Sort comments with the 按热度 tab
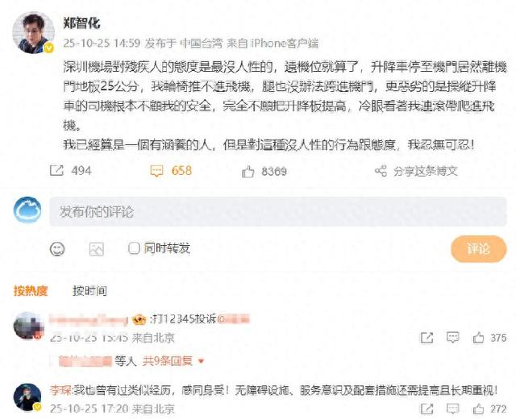516x420 pixels. pos(31,291)
